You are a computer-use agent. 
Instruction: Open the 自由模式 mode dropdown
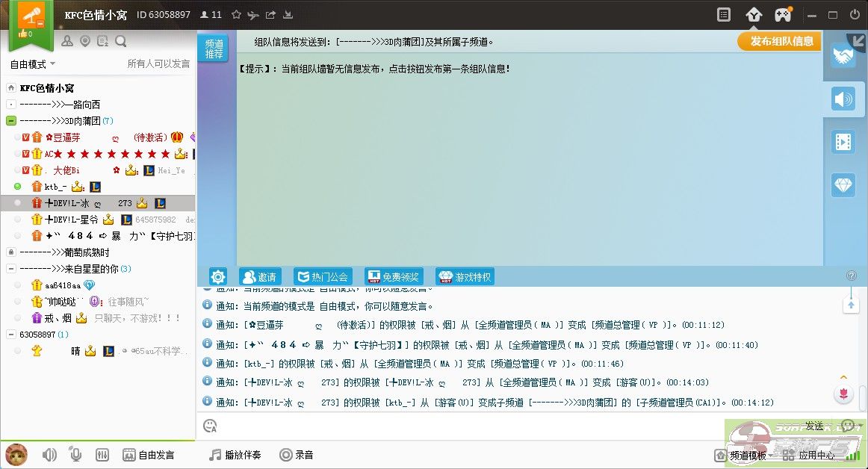31,64
